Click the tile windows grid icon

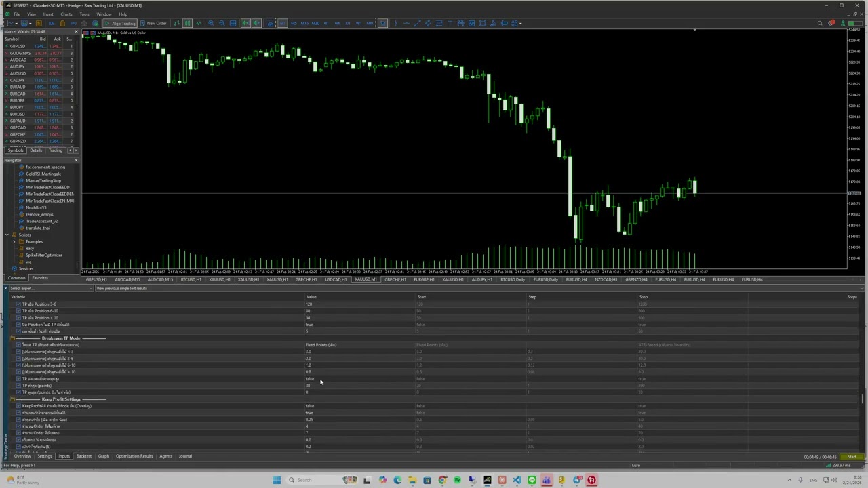[233, 23]
